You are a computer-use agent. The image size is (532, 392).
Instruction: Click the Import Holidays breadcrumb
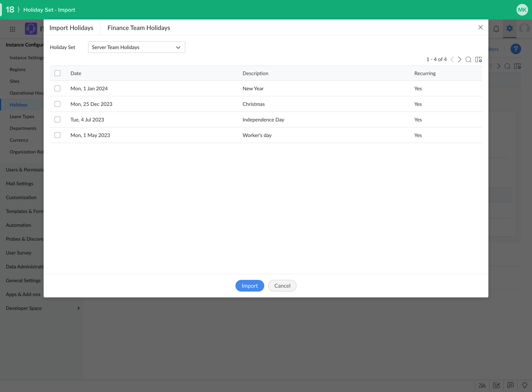[71, 28]
